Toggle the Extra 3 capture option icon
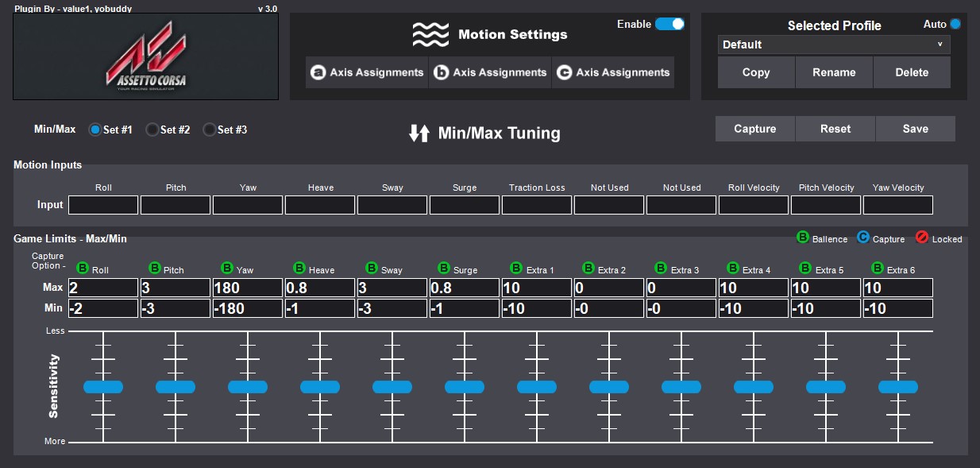Viewport: 980px width, 468px height. pyautogui.click(x=661, y=269)
